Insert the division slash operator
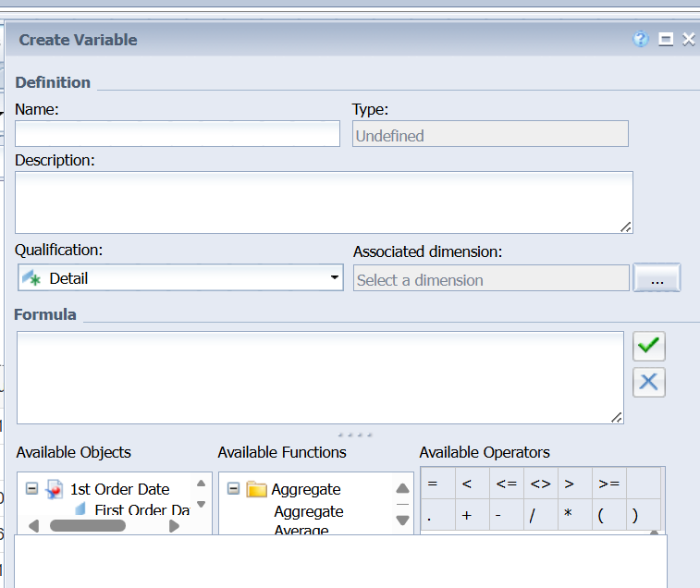The image size is (700, 588). [532, 516]
